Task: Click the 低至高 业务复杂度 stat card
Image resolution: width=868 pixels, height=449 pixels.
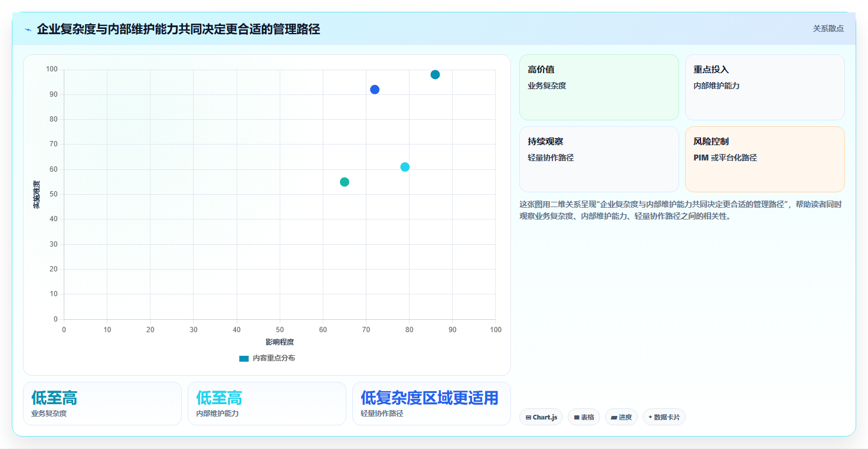Action: pos(102,404)
